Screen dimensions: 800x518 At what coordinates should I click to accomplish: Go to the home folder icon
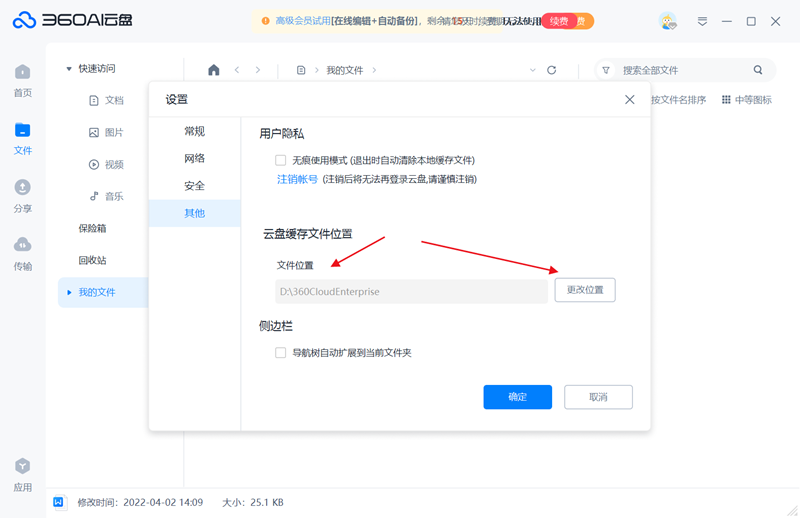(214, 70)
